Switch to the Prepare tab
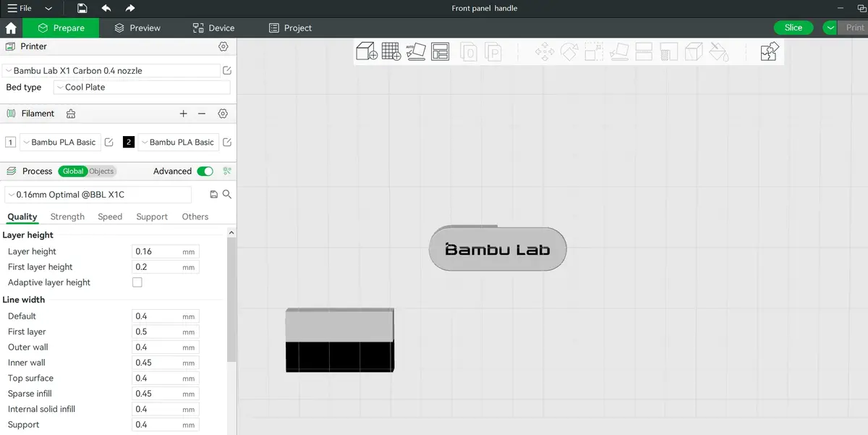Viewport: 868px width, 435px height. [x=61, y=28]
